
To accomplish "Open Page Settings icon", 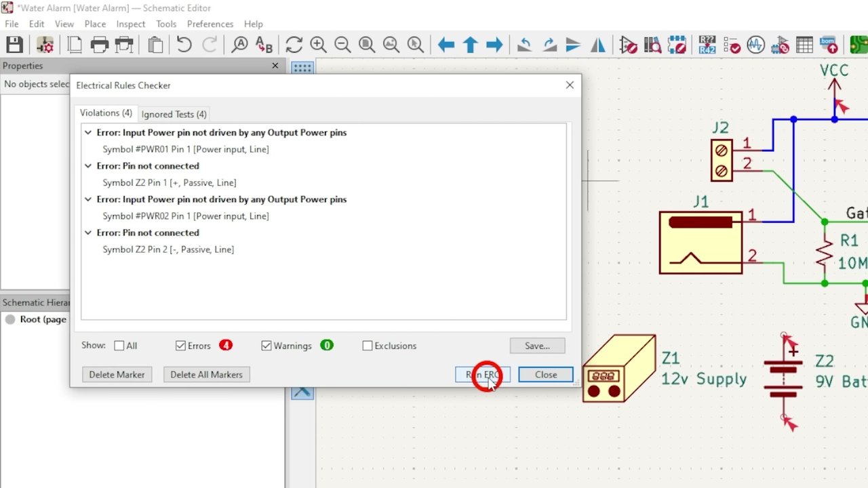I will (x=75, y=45).
